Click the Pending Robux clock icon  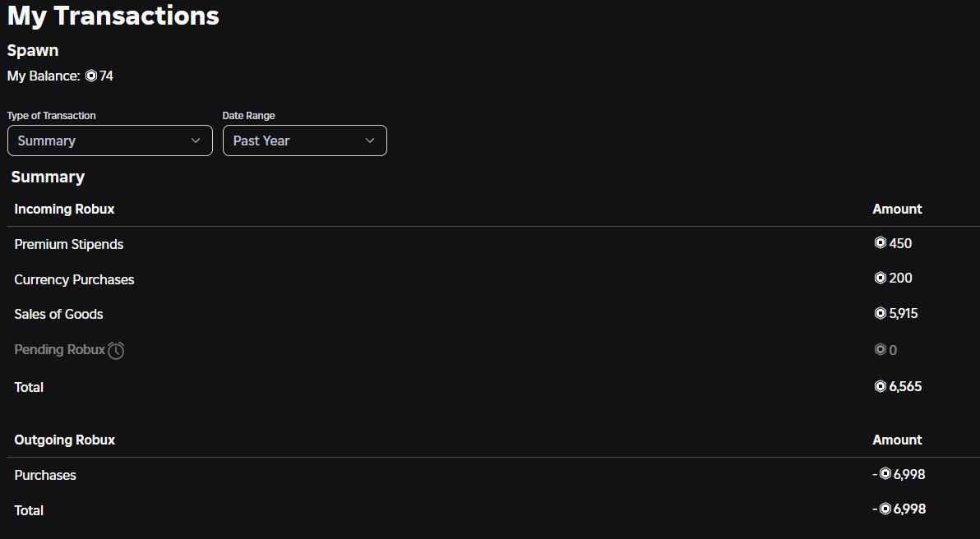pos(116,350)
